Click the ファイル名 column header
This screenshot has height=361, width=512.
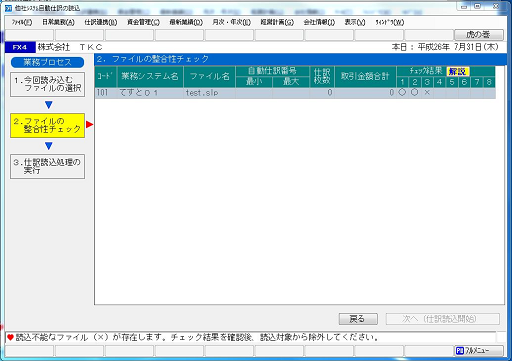pyautogui.click(x=210, y=77)
